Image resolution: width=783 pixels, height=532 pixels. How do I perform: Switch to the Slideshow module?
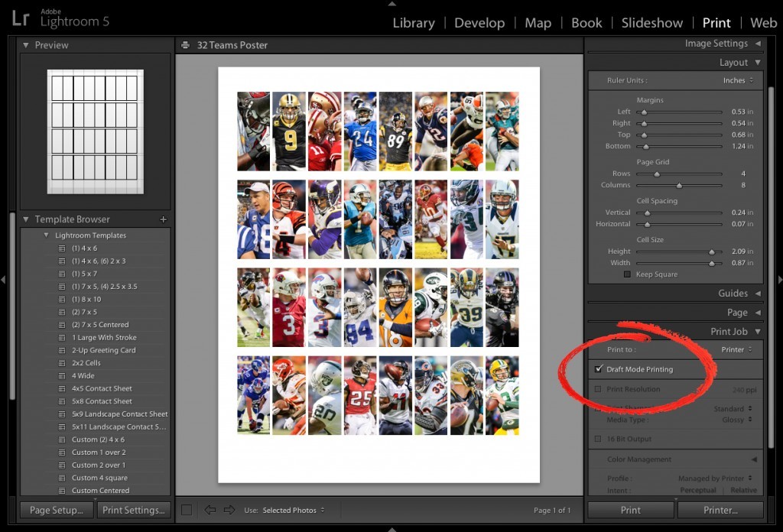tap(651, 23)
